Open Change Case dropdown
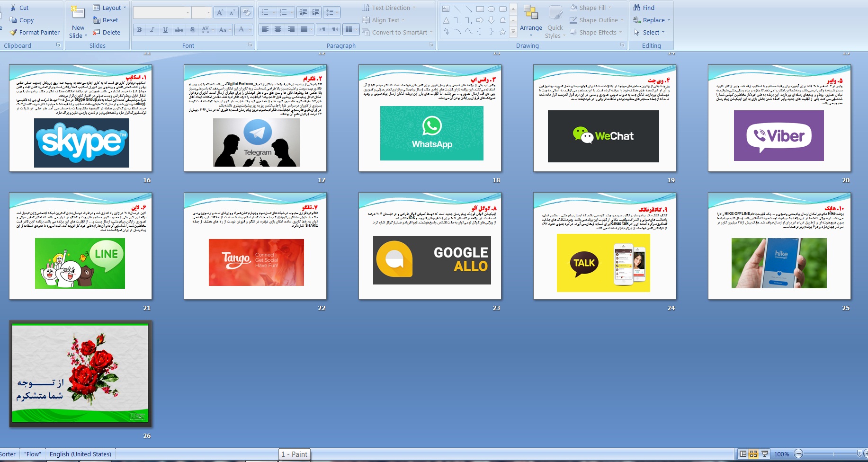Screen dimensions: 868x462 click(224, 29)
